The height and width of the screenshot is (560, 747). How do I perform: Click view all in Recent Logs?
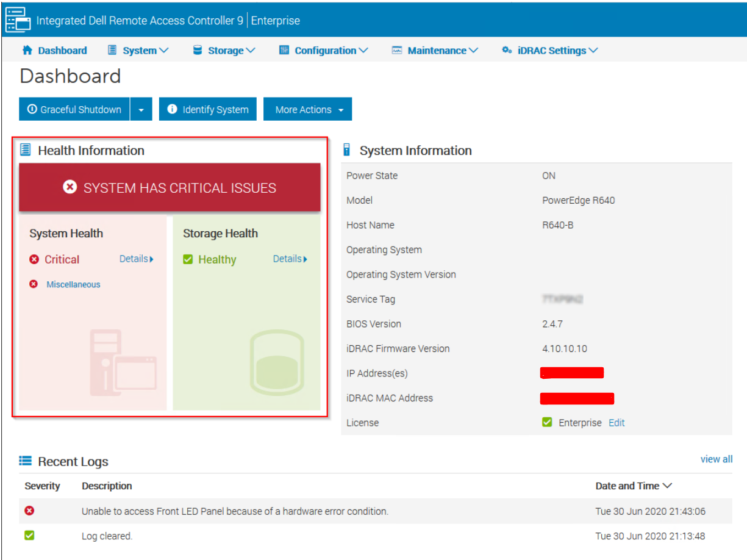pos(716,459)
